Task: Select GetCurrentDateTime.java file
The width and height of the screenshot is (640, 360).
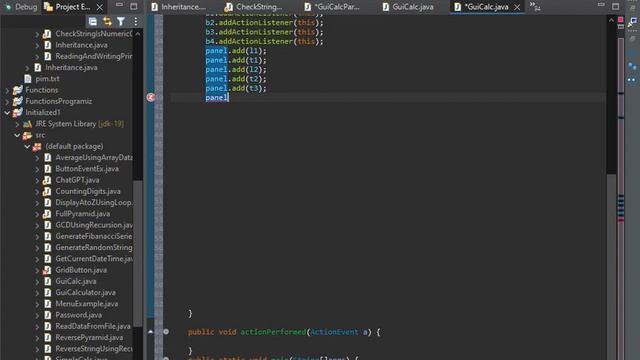Action: (94, 259)
